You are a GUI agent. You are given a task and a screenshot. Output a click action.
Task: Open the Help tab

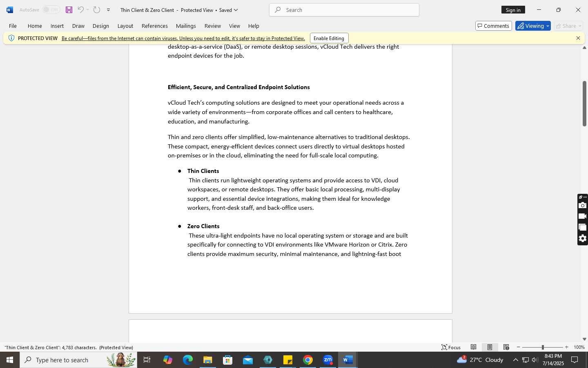tap(254, 26)
